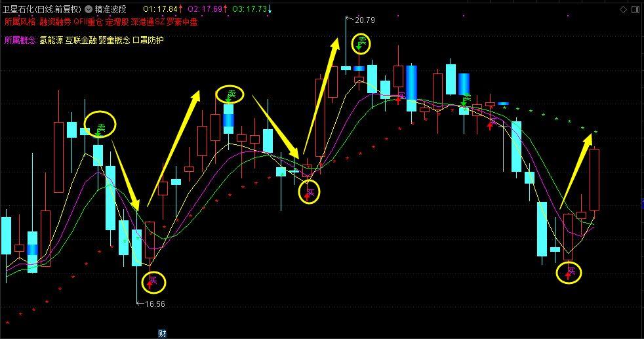644x339 pixels.
Task: Click the 16.56 low price label
Action: (154, 304)
